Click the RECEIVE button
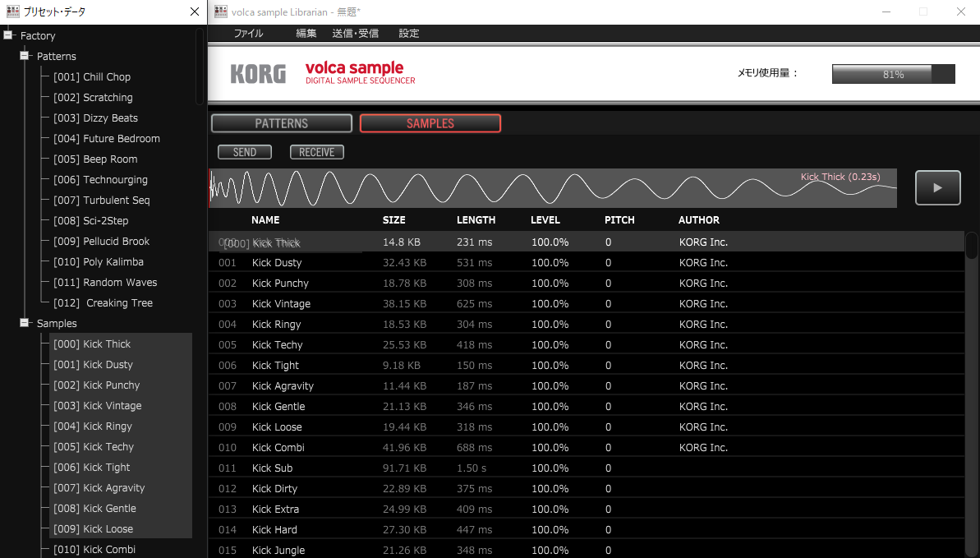This screenshot has height=558, width=980. click(x=317, y=152)
